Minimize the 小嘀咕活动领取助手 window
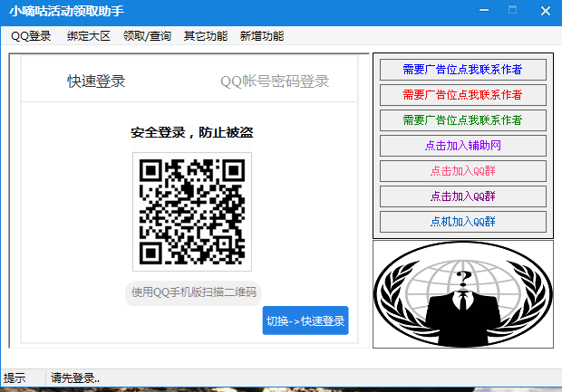The image size is (562, 392). click(484, 10)
